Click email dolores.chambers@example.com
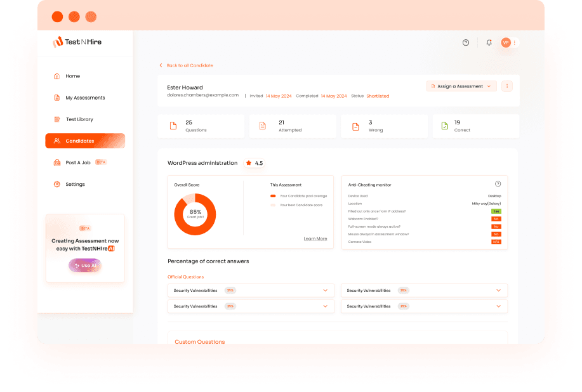 [x=202, y=95]
